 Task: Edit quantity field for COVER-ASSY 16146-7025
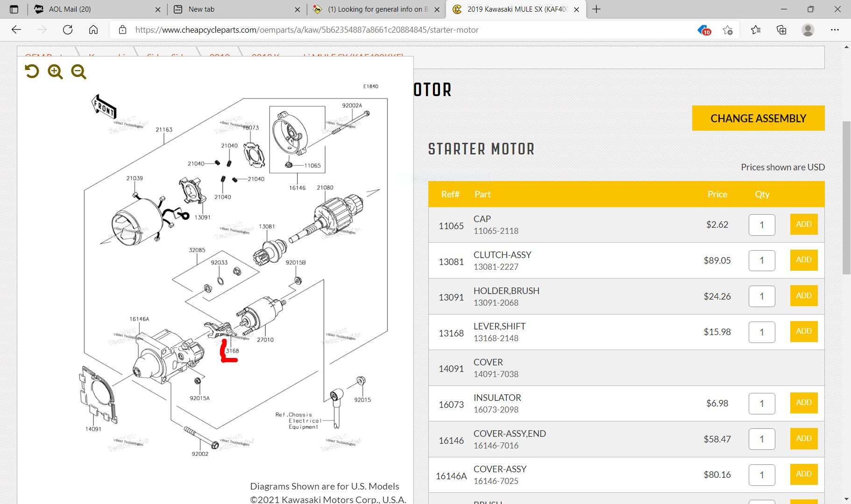[762, 475]
